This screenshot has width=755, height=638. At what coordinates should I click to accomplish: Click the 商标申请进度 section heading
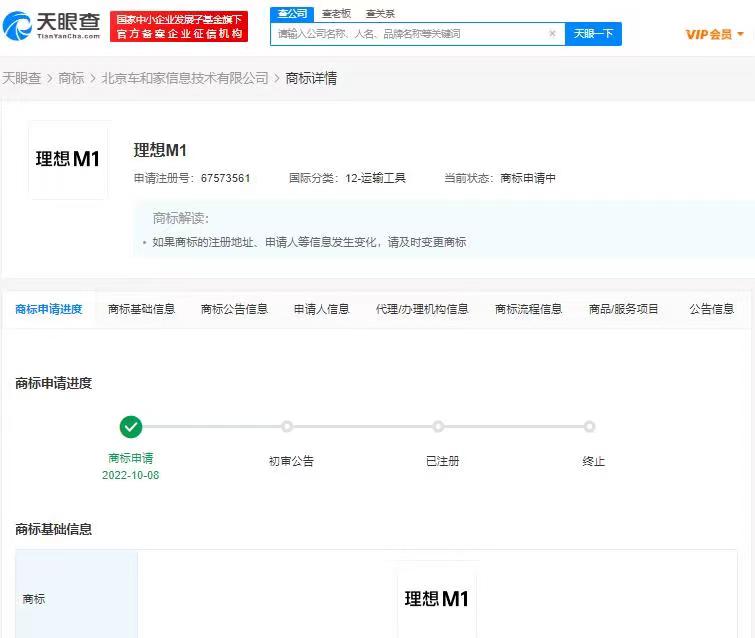pos(53,383)
